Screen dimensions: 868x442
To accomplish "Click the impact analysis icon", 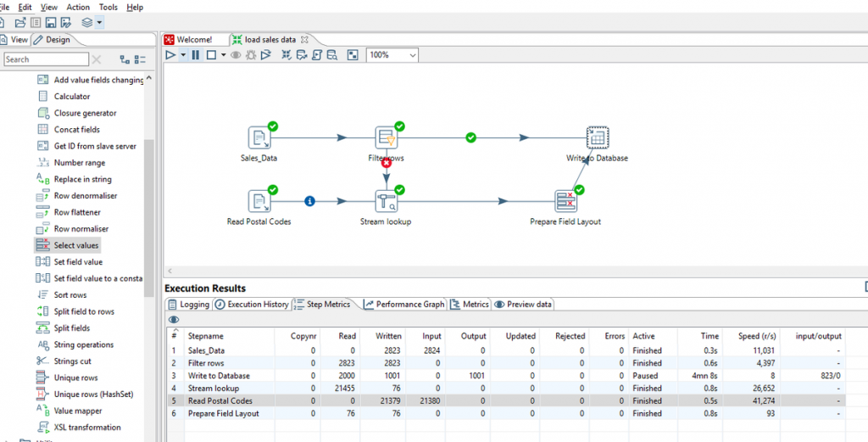I will pos(302,55).
